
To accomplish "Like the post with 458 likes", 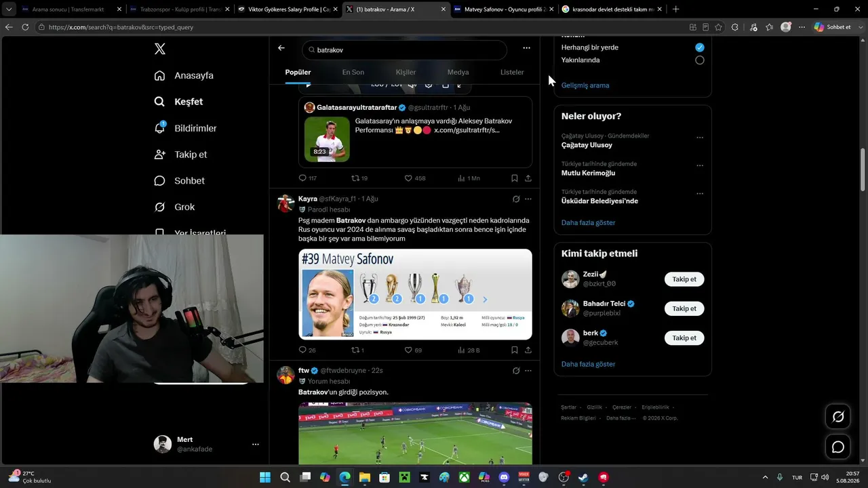I will pos(415,178).
